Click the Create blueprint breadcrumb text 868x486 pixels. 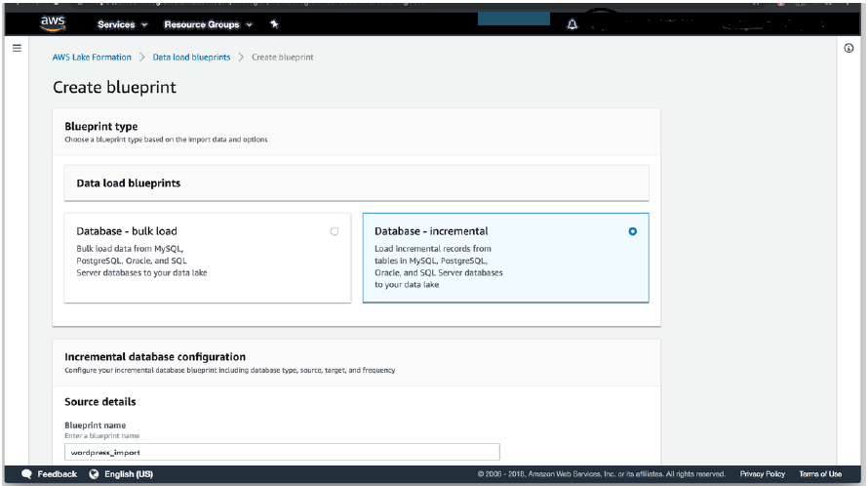[282, 57]
